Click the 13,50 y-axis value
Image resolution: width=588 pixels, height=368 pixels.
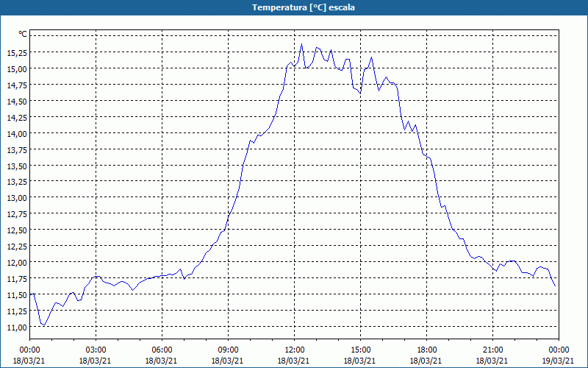[x=17, y=166]
